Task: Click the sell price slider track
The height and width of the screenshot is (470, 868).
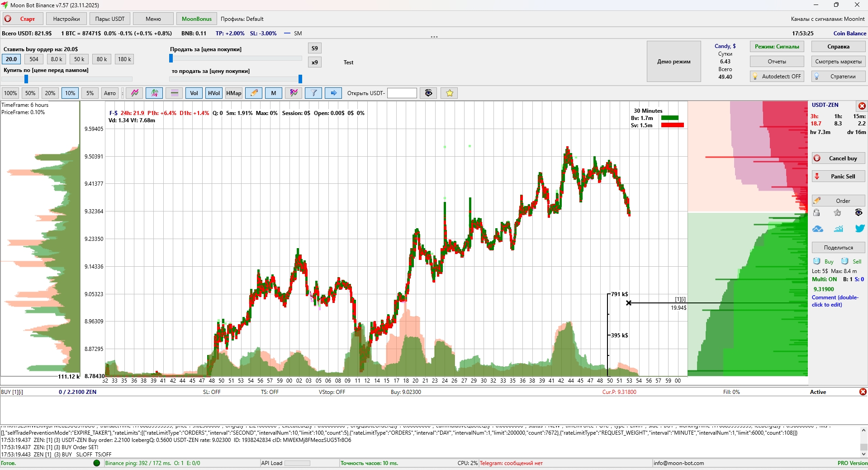Action: coord(235,58)
